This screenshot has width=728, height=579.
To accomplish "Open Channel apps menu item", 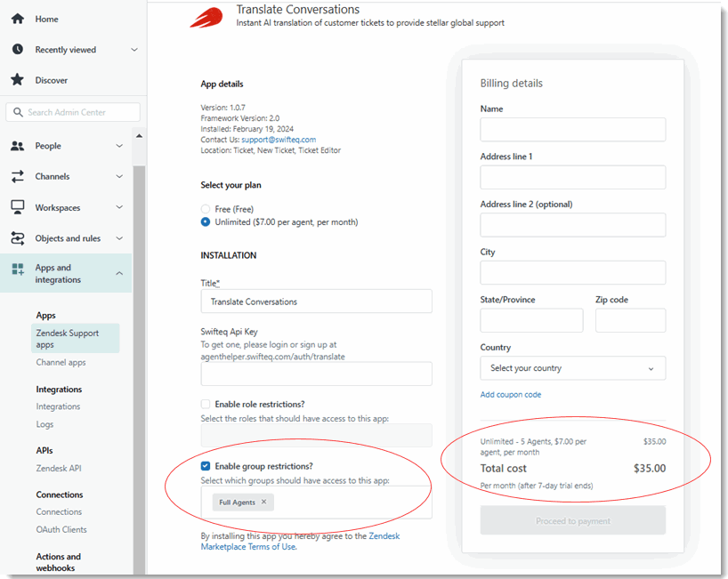I will pyautogui.click(x=61, y=362).
